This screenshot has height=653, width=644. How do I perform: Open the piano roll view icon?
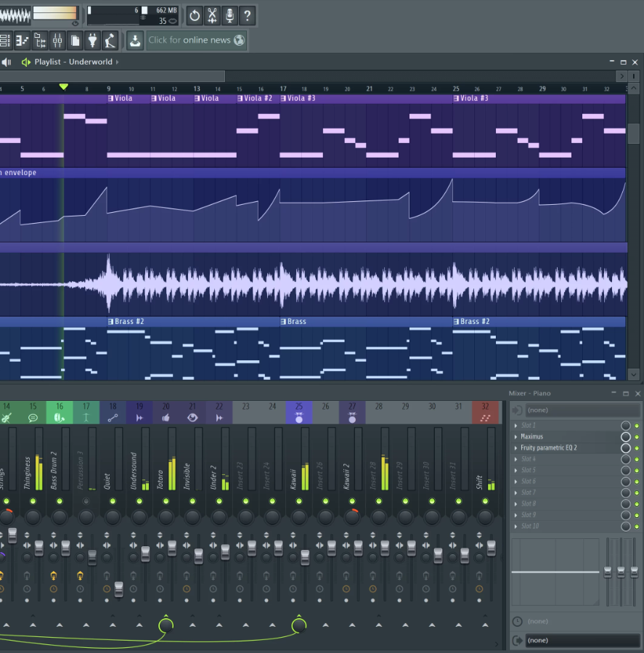point(22,41)
